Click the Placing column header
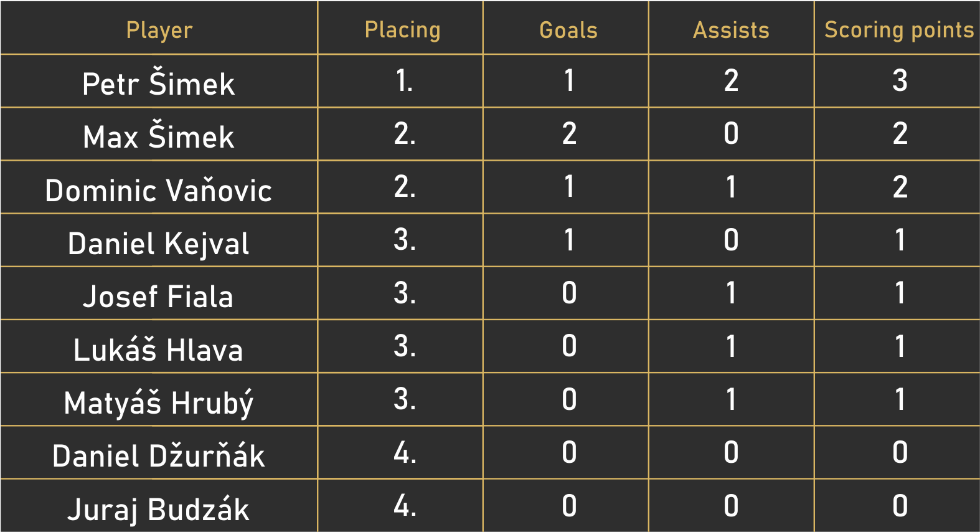The image size is (980, 532). click(402, 30)
